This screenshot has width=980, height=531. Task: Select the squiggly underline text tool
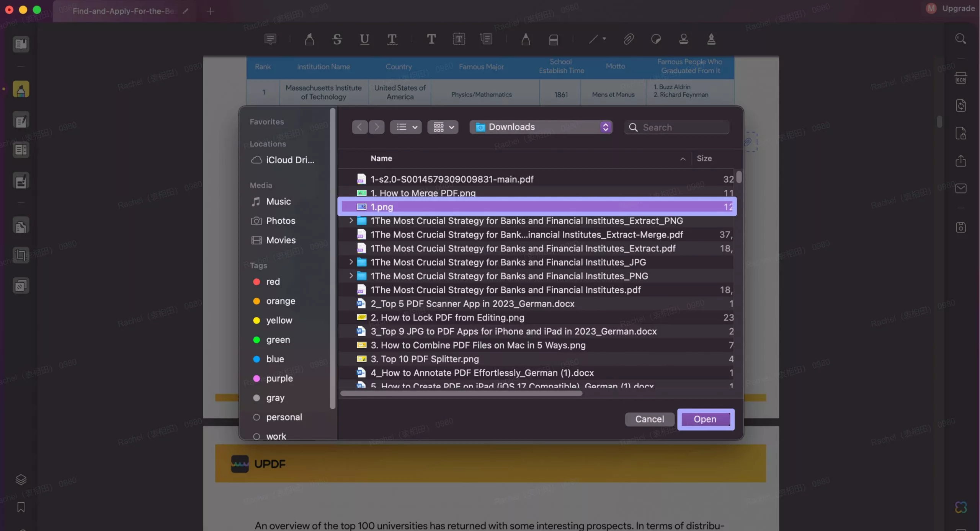pos(392,39)
